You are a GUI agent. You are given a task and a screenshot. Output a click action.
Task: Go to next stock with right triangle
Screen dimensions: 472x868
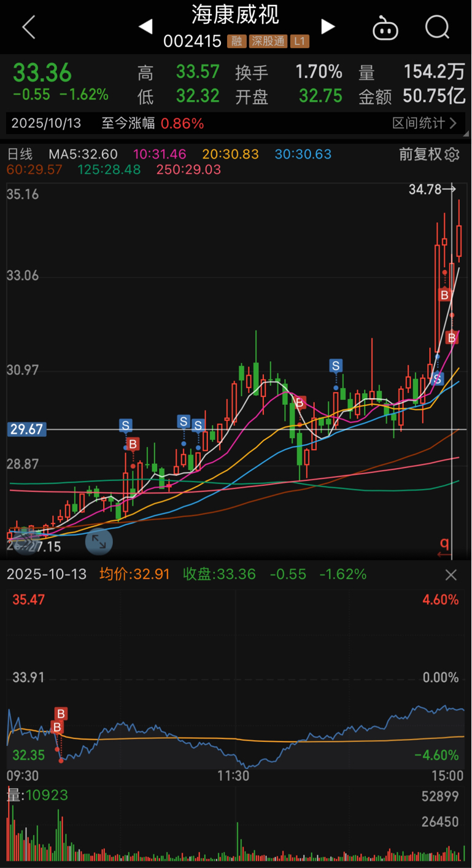[x=328, y=26]
